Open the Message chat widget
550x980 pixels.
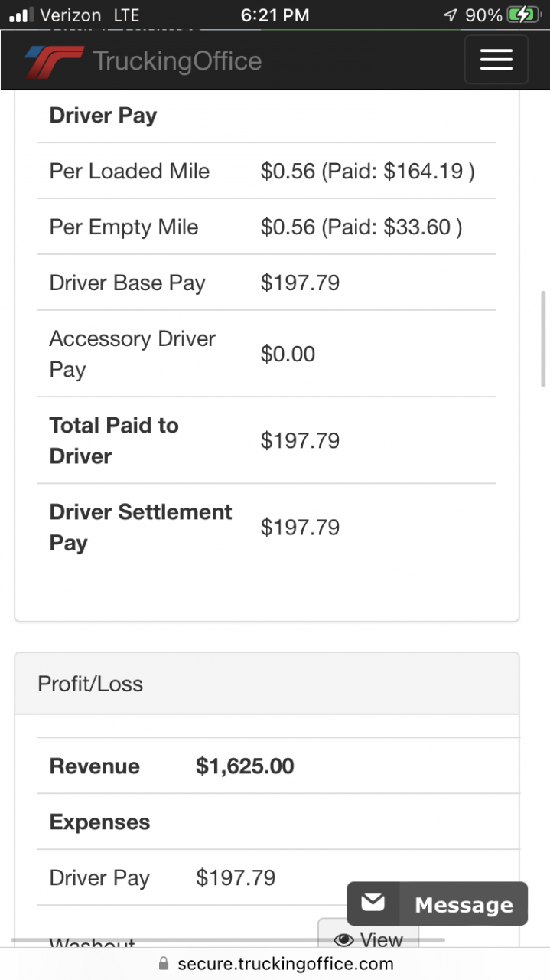[437, 903]
